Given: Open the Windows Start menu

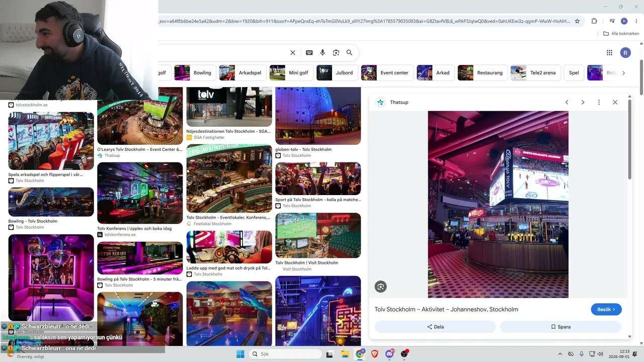Looking at the screenshot, I should [x=240, y=354].
